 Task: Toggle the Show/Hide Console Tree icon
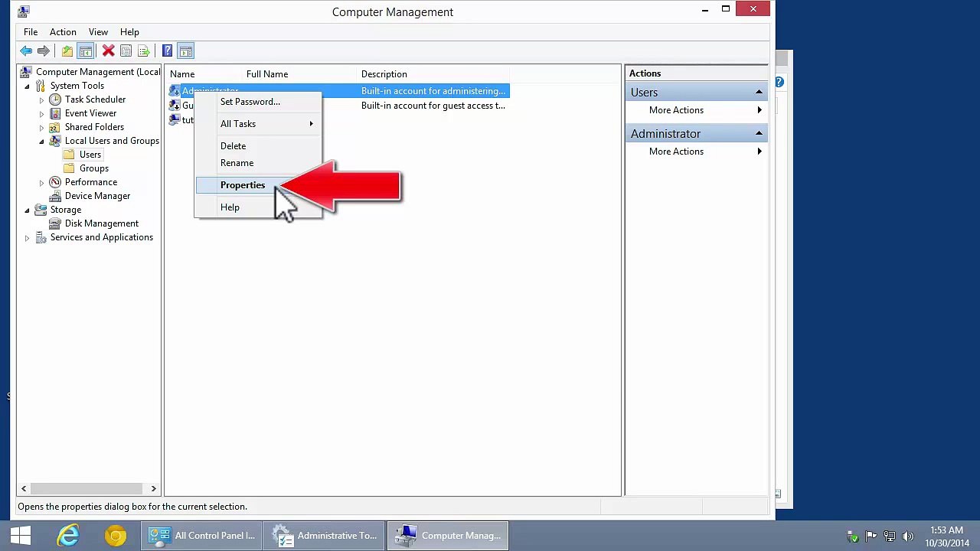[86, 51]
